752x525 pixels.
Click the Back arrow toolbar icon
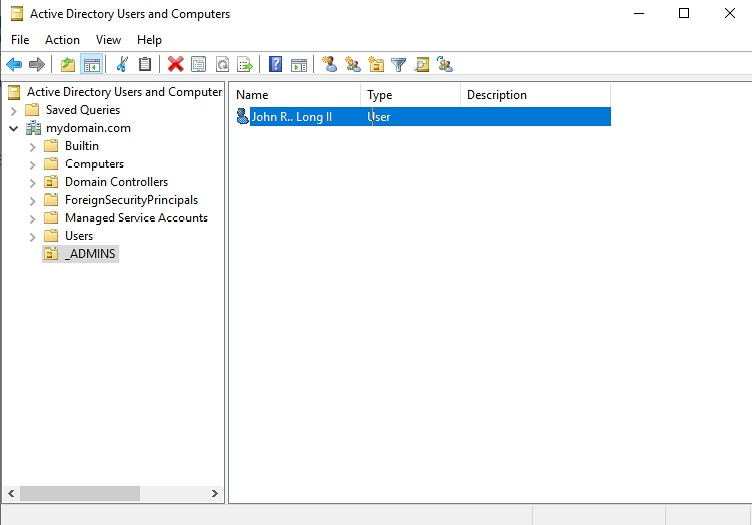tap(14, 64)
